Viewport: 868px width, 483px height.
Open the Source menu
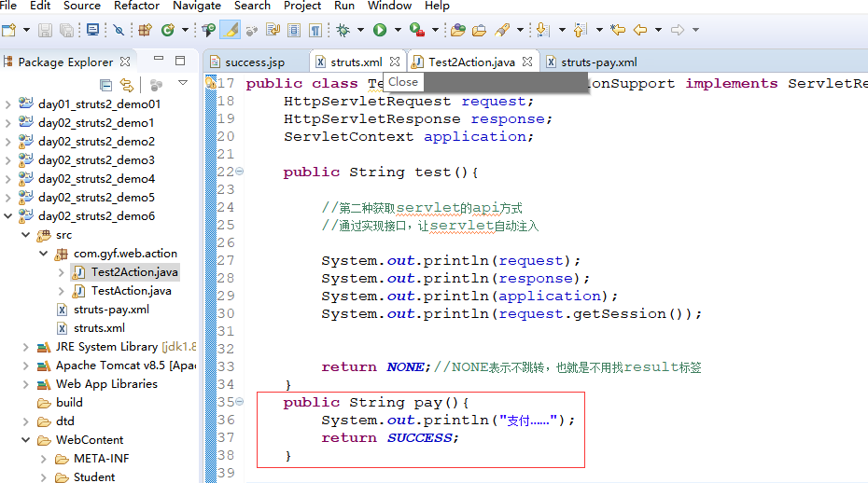point(82,6)
